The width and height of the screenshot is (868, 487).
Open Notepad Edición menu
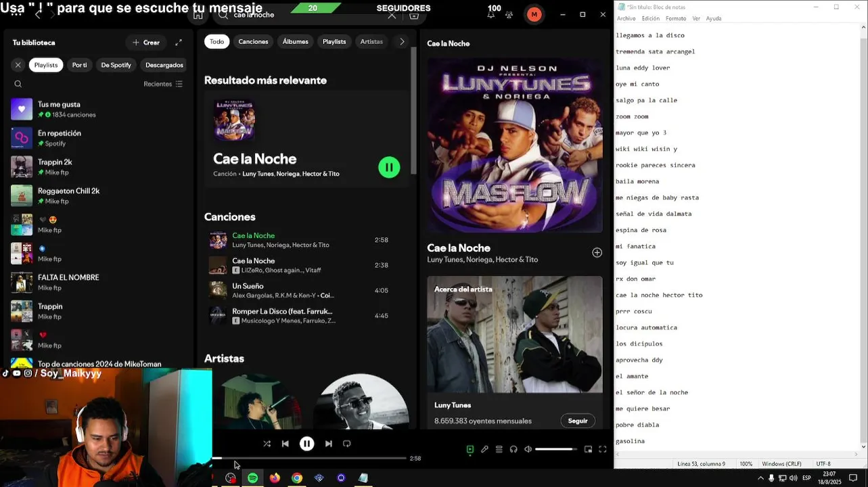pyautogui.click(x=650, y=18)
